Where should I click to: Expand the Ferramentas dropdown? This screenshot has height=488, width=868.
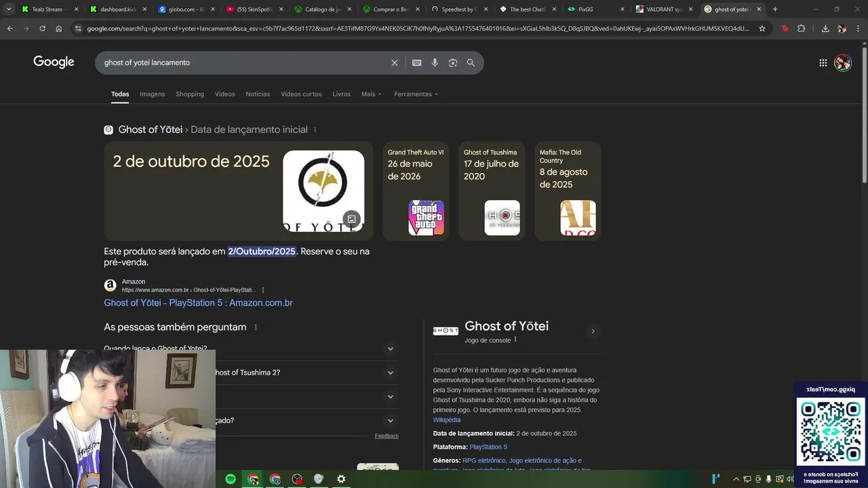[416, 94]
